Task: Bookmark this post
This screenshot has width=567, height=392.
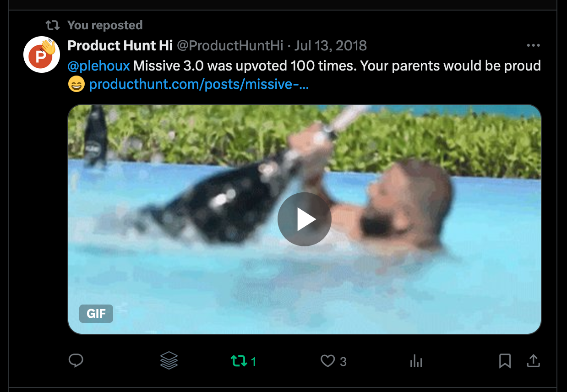Action: coord(505,361)
